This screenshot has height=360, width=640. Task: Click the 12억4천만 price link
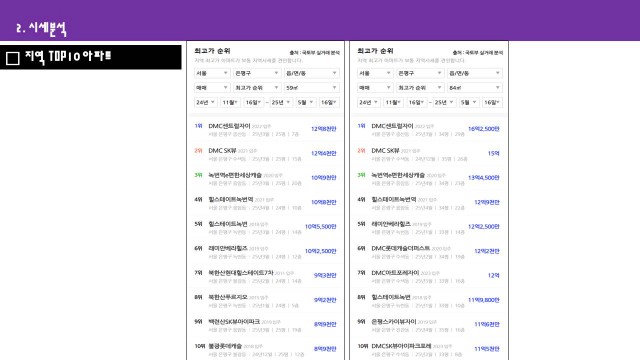(x=324, y=153)
